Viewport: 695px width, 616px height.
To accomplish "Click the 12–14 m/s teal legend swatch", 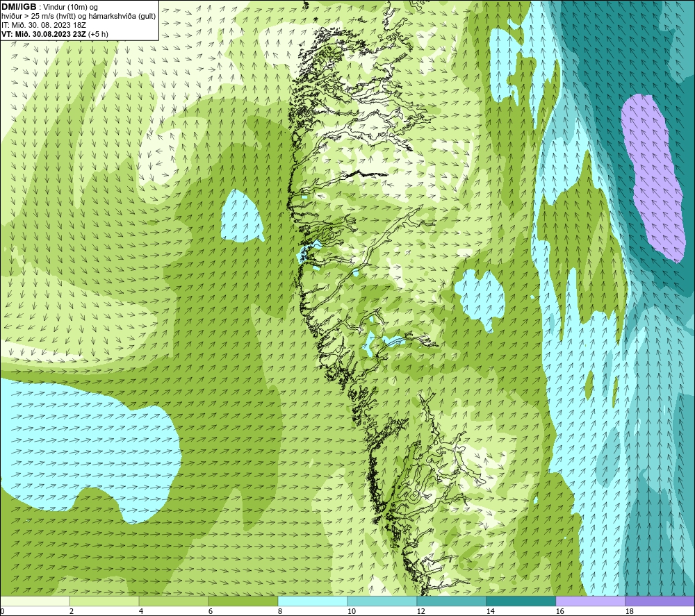I will 451,601.
